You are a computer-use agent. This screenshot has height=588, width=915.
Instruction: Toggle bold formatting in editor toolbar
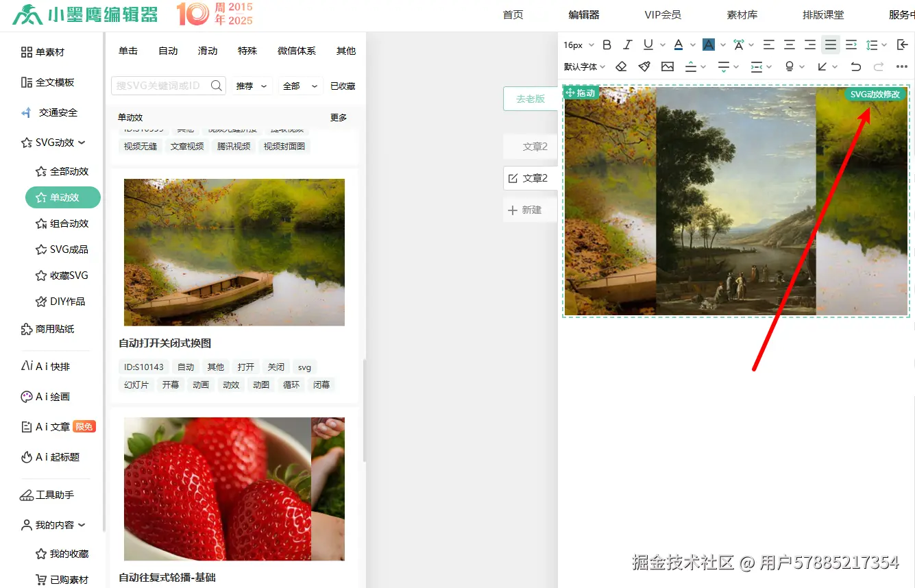pos(607,45)
